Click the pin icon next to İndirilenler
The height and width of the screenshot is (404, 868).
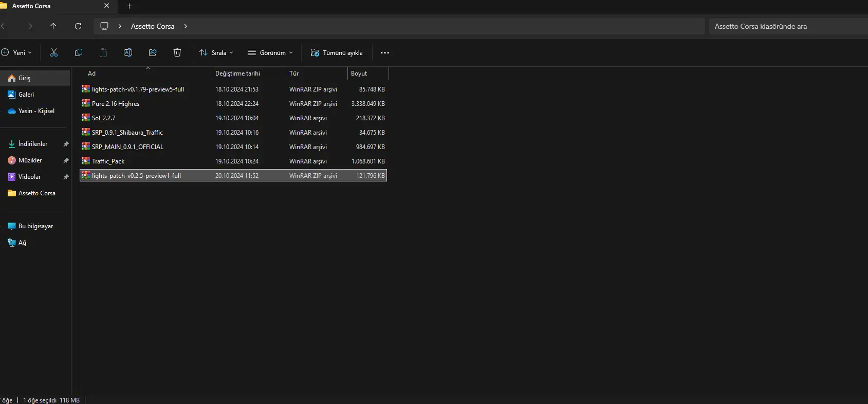click(66, 144)
